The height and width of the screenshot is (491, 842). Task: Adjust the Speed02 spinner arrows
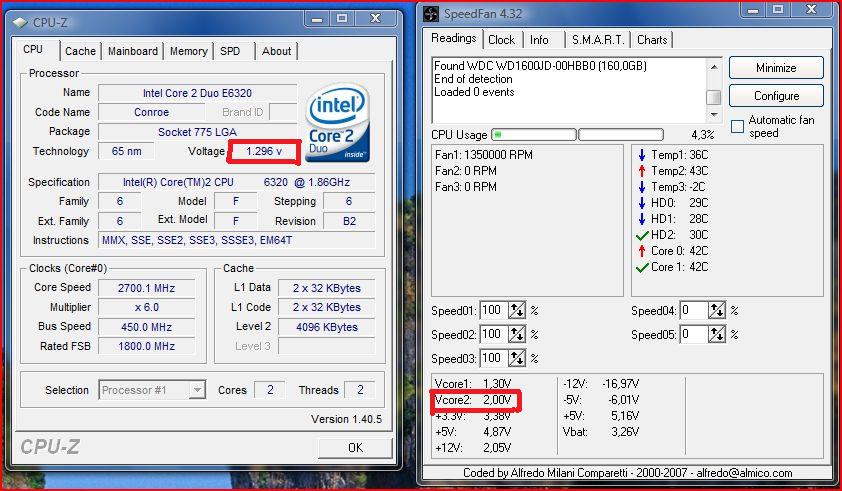tap(517, 334)
